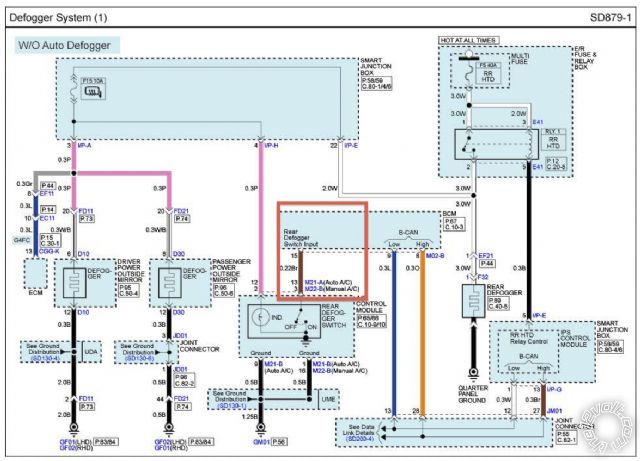Screen dimensions: 640x461
Task: Click the orange B-CAN High wire
Action: click(422, 334)
